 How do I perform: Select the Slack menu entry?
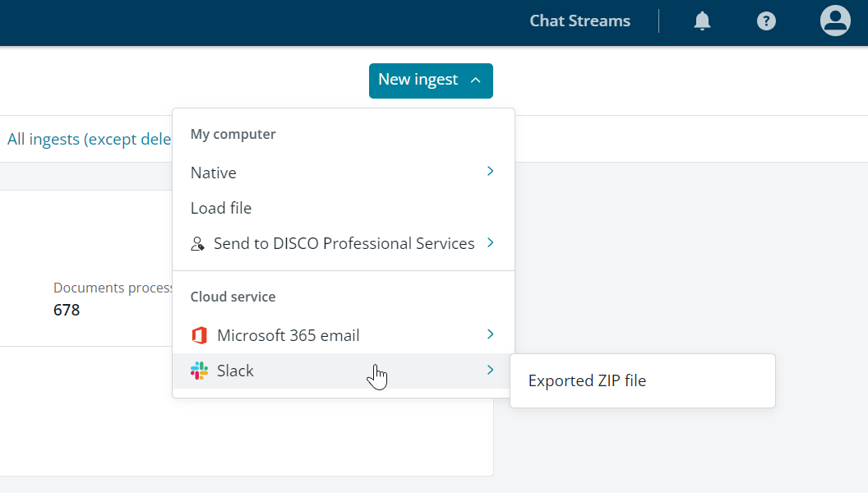234,371
